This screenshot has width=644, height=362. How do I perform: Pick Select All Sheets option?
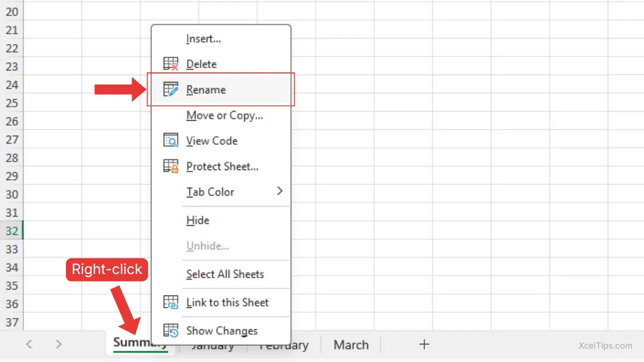(x=225, y=274)
